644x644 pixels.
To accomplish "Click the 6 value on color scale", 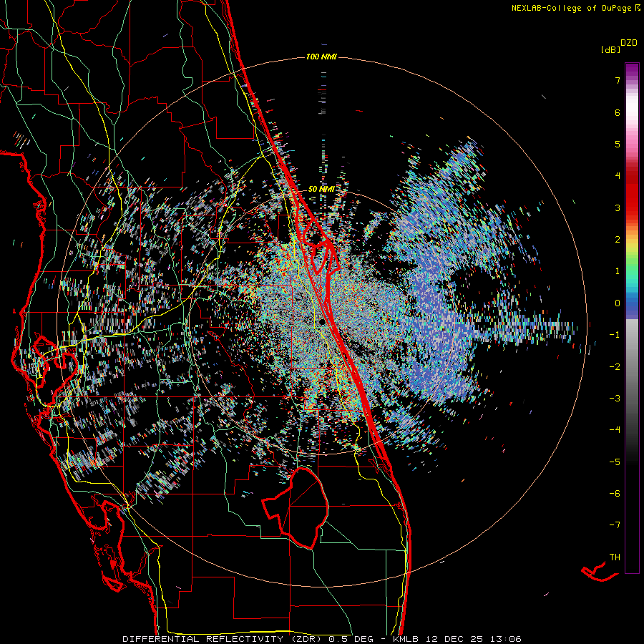I will pos(618,112).
